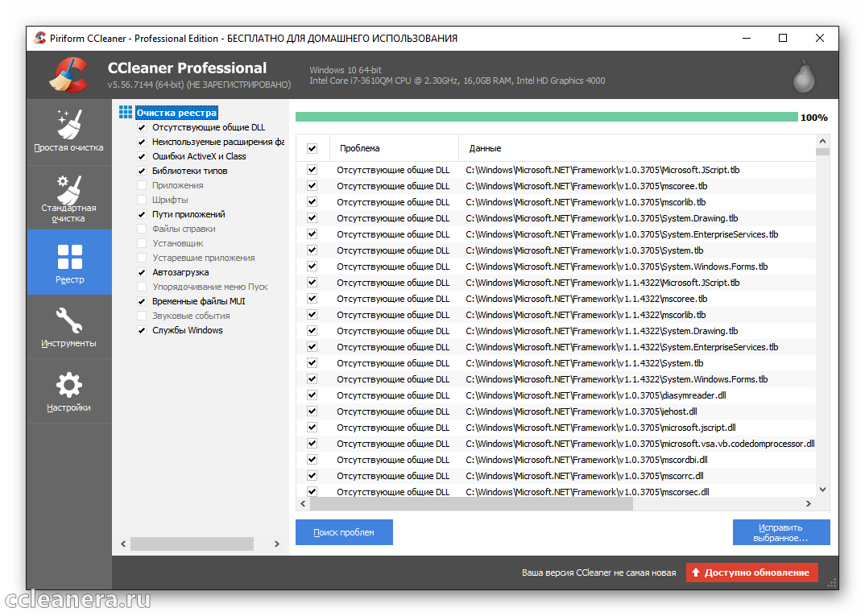
Task: Click the 100% progress label
Action: point(814,118)
